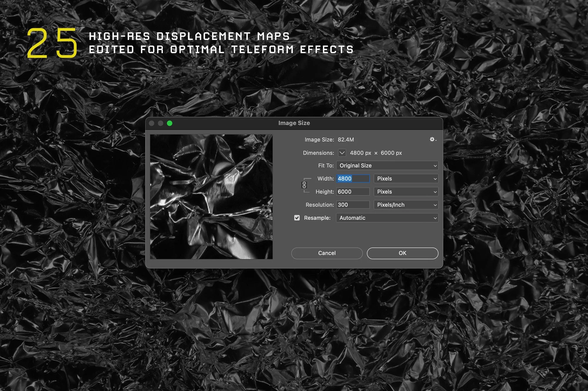This screenshot has height=391, width=588.
Task: Open the Height units Pixels dropdown
Action: coord(406,192)
